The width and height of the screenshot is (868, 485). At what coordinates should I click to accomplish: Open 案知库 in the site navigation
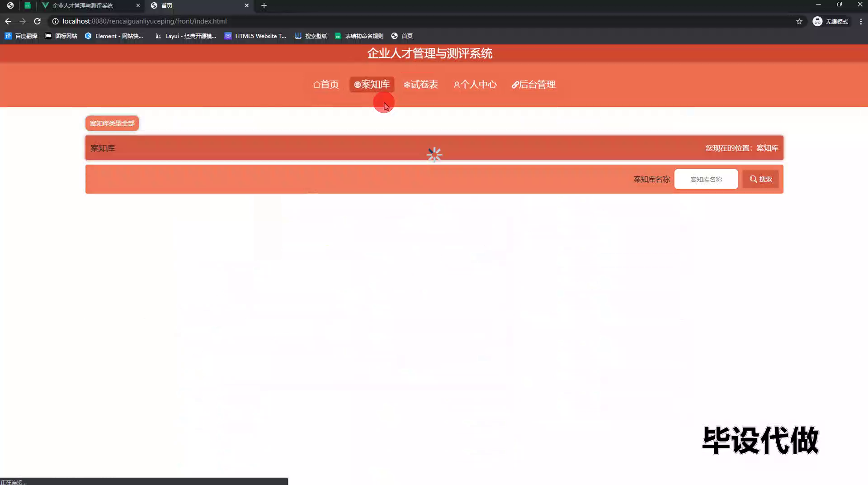pos(372,85)
